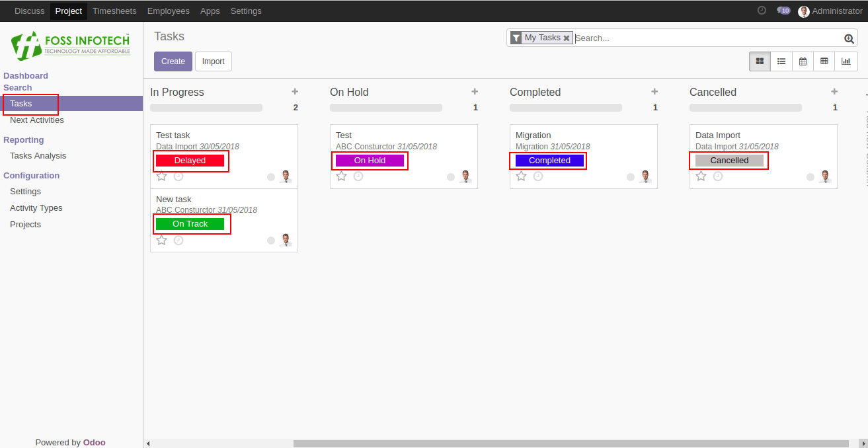Open the kanban state dot on the Cancelled Data Import card
The height and width of the screenshot is (448, 868).
(810, 177)
